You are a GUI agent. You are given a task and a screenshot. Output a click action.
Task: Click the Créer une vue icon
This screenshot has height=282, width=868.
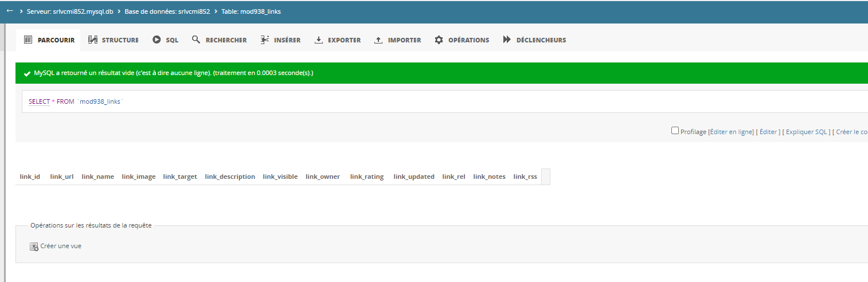(34, 246)
